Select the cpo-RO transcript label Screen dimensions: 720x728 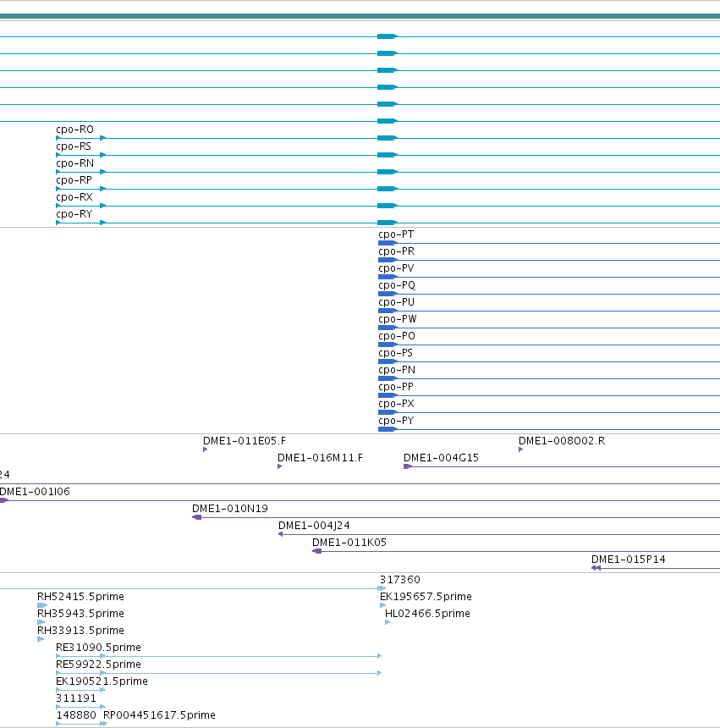pos(74,130)
